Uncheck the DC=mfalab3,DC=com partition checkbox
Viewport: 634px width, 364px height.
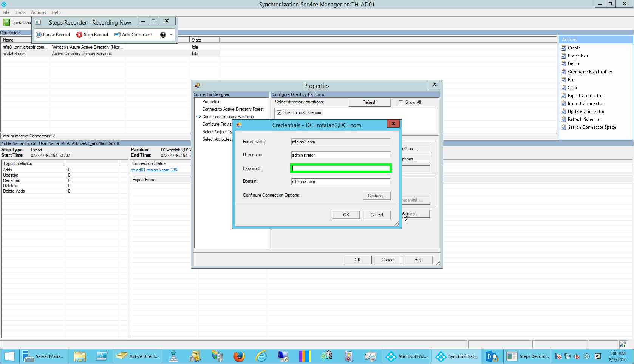(x=279, y=113)
